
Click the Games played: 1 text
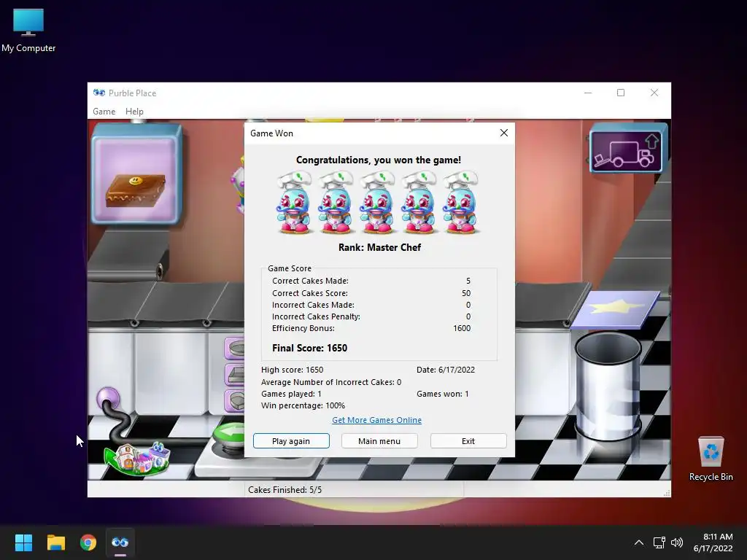pos(291,394)
